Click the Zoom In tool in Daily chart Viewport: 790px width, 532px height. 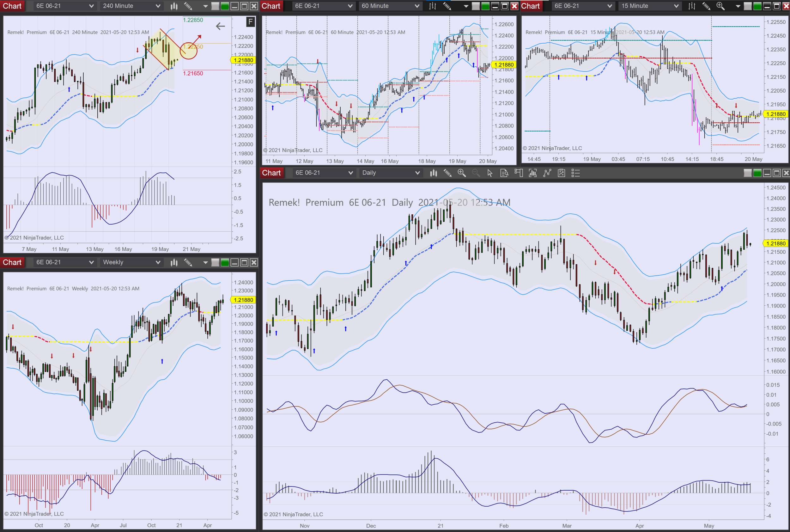click(462, 173)
